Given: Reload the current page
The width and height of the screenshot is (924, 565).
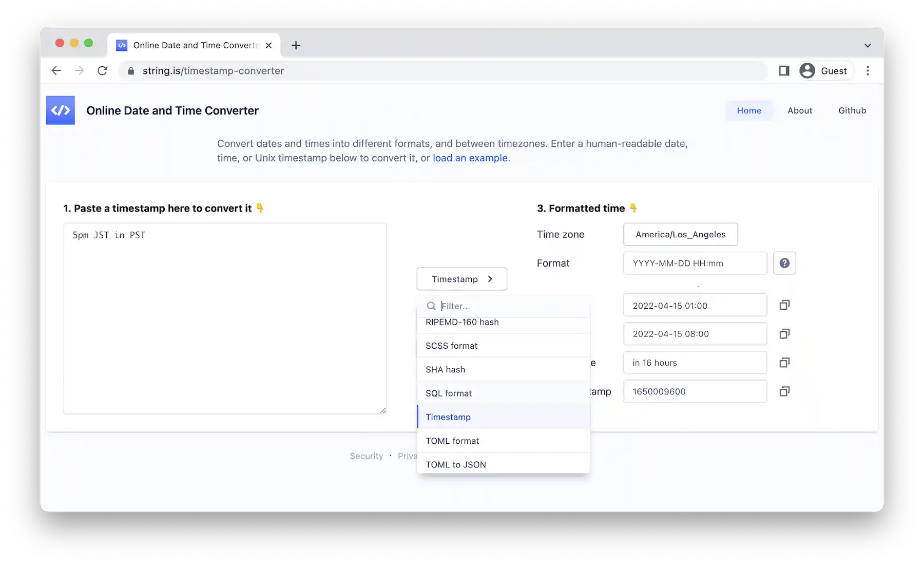Looking at the screenshot, I should (103, 71).
